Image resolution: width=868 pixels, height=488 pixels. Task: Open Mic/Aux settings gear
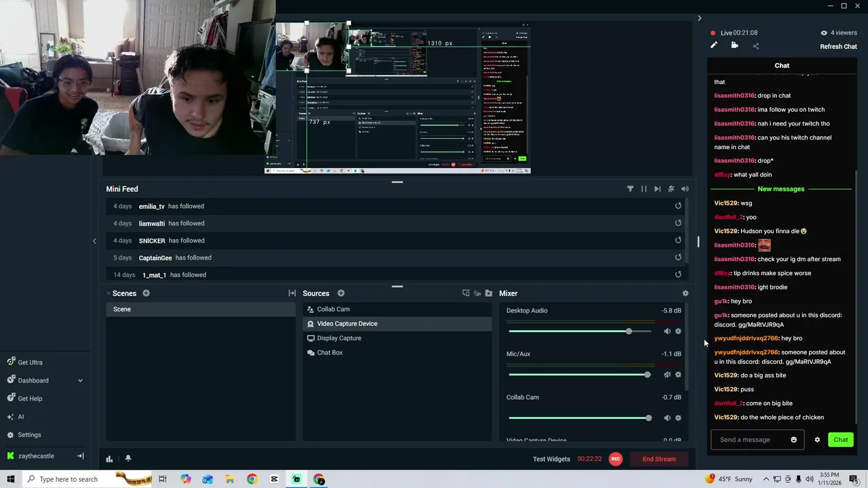coord(678,375)
